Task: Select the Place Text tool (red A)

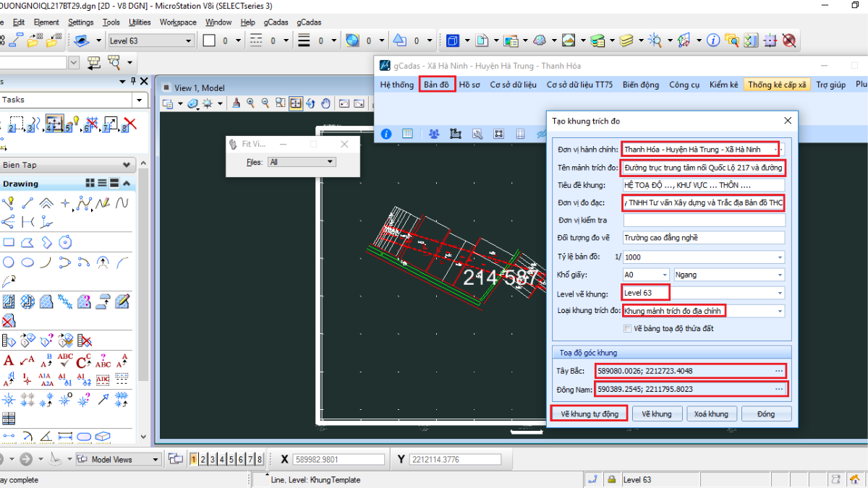Action: 9,360
